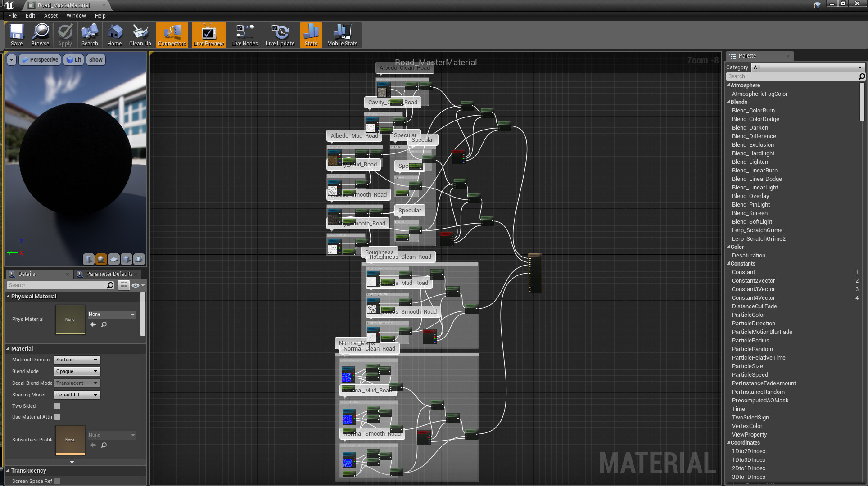This screenshot has width=868, height=486.
Task: Click the Palette search field
Action: point(792,76)
